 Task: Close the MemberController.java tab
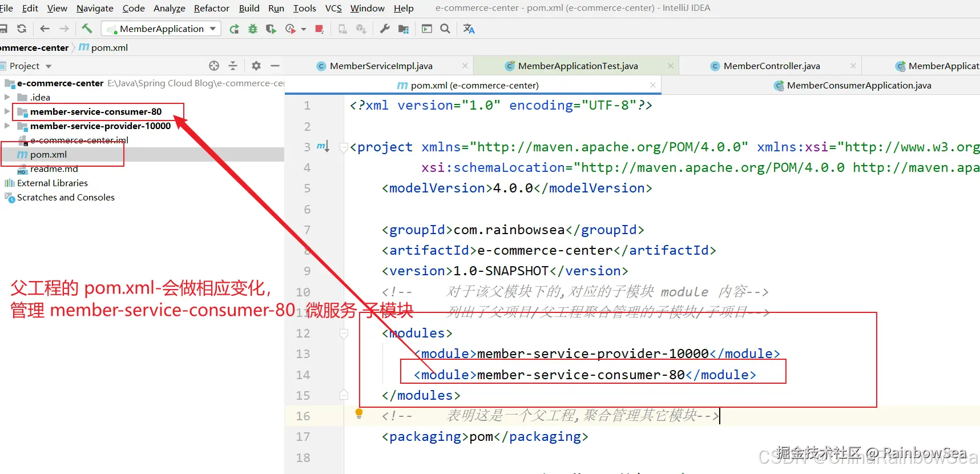[853, 66]
